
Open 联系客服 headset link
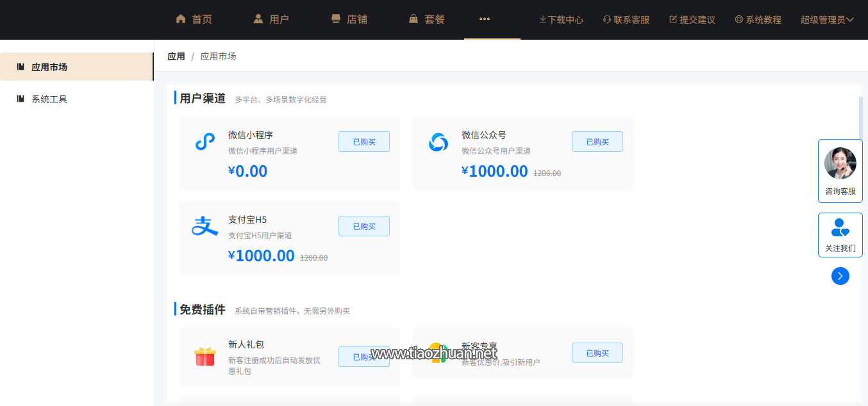626,20
